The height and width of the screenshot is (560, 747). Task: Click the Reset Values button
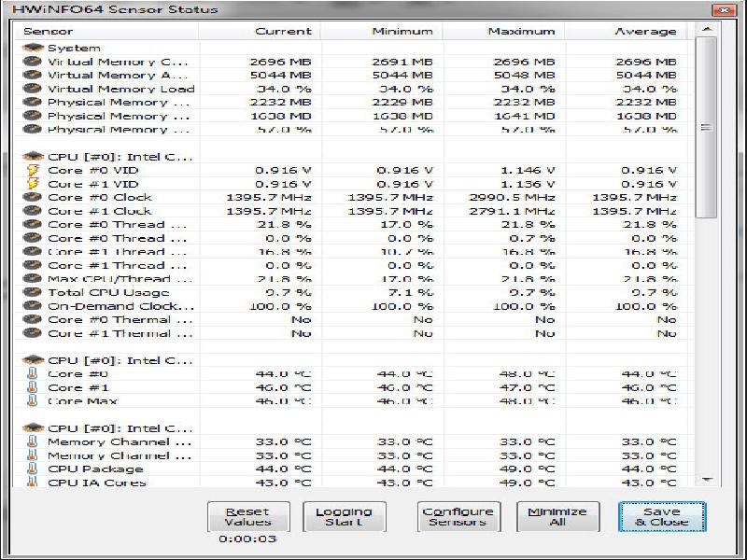[x=248, y=517]
